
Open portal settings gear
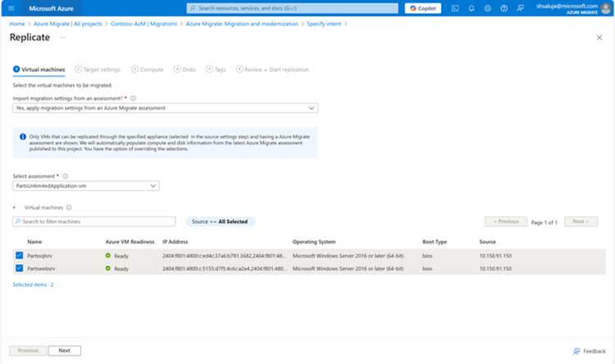pyautogui.click(x=488, y=8)
